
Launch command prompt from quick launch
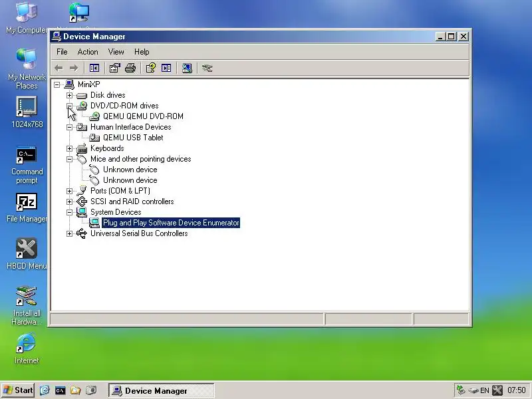pos(60,390)
